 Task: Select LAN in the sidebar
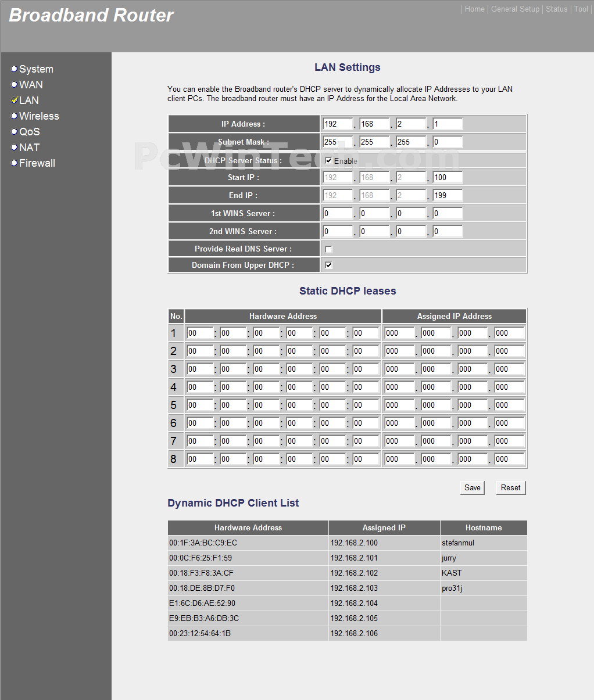coord(29,100)
